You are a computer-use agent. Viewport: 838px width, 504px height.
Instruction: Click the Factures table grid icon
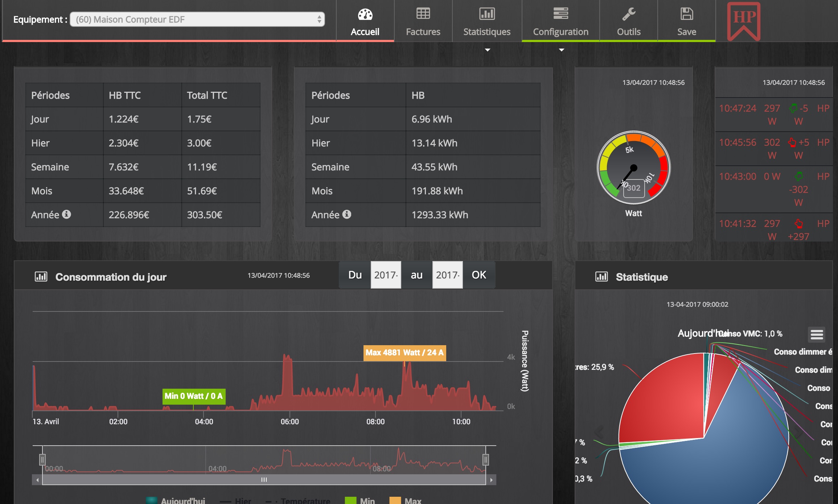[423, 13]
